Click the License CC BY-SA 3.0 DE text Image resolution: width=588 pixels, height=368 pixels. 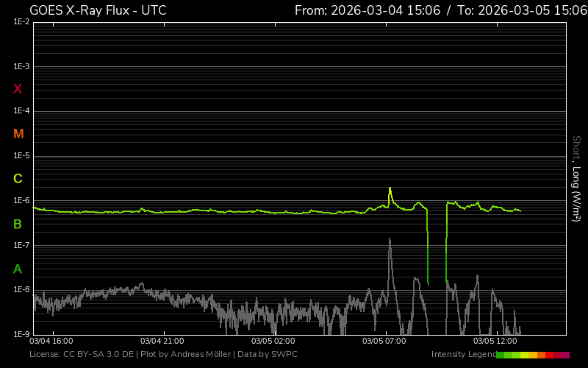point(82,355)
